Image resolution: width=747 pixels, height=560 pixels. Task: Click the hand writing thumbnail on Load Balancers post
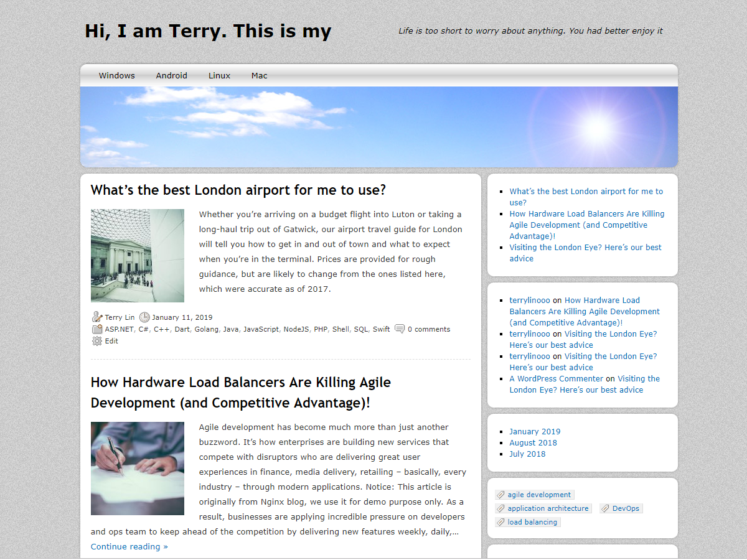click(x=138, y=469)
